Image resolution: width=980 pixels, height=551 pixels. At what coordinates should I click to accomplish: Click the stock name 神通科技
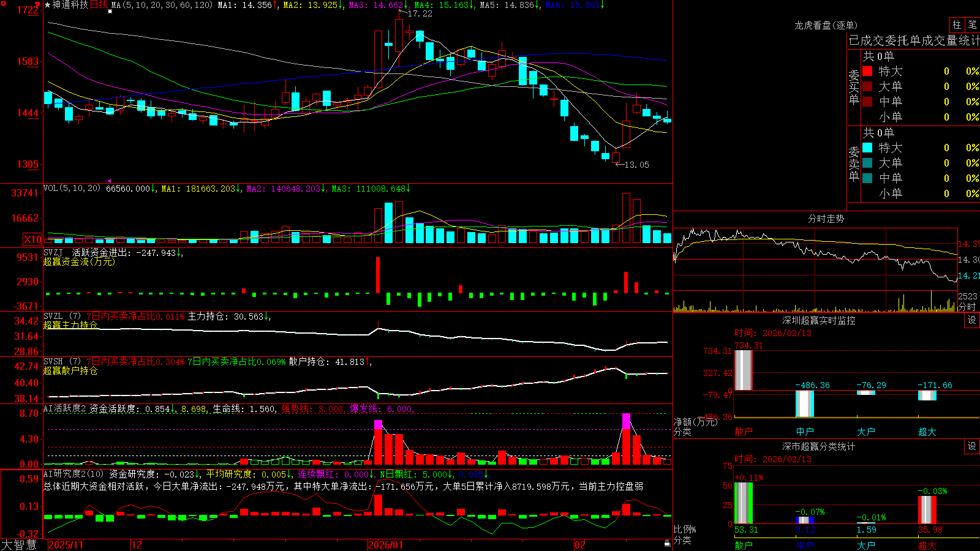coord(70,5)
